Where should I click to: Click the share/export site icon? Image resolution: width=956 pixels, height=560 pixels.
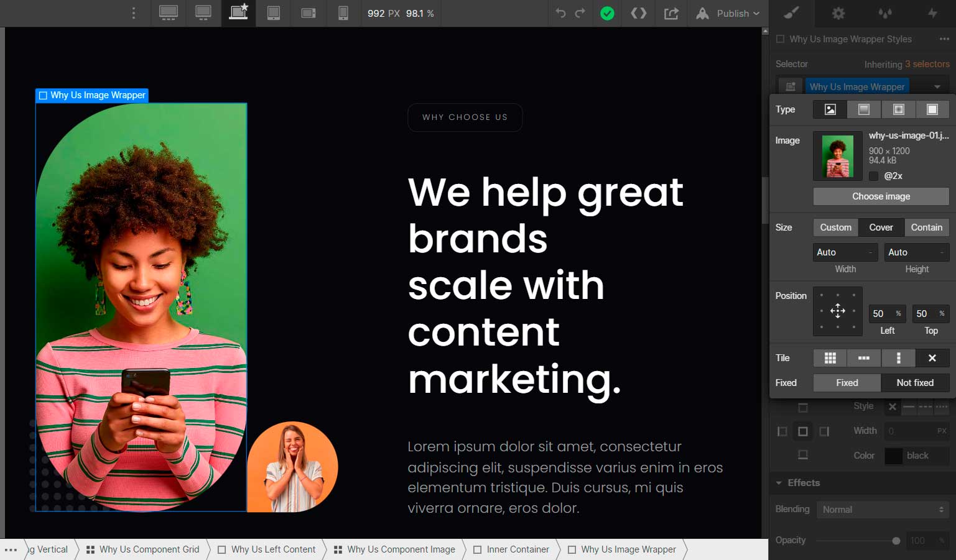click(x=671, y=13)
